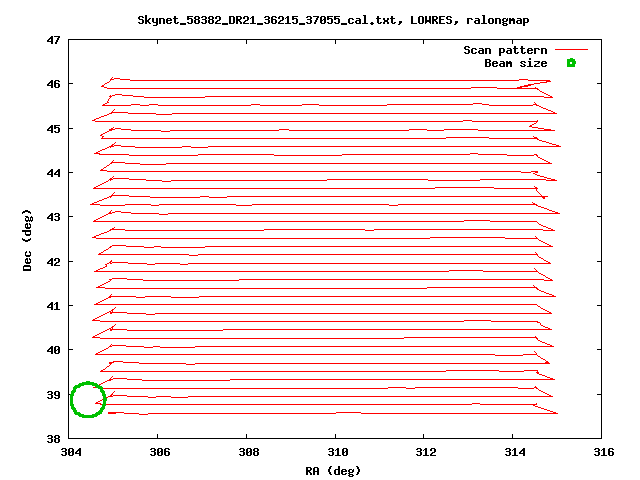640x480 pixels.
Task: Click the Dec axis tick label 39
Action: 53,395
